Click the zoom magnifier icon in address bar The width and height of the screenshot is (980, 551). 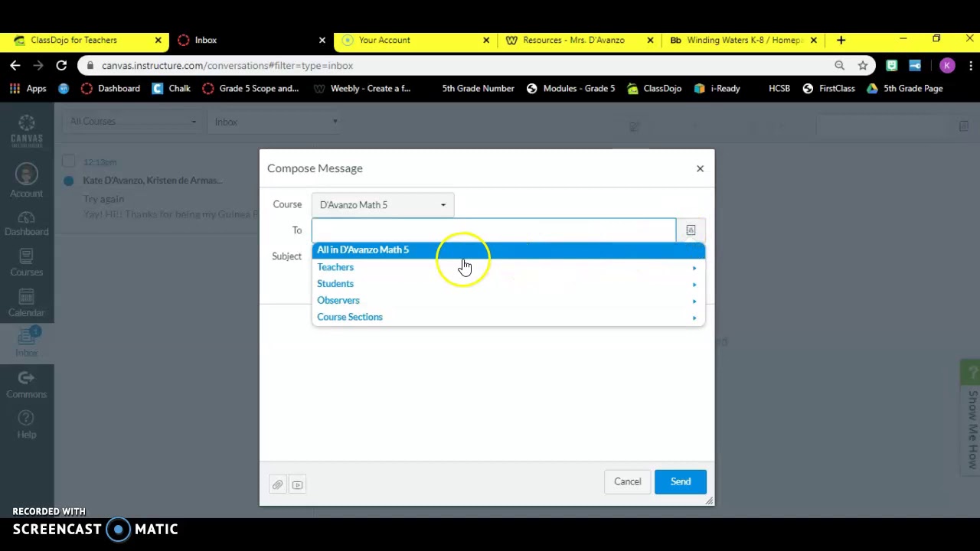tap(840, 66)
